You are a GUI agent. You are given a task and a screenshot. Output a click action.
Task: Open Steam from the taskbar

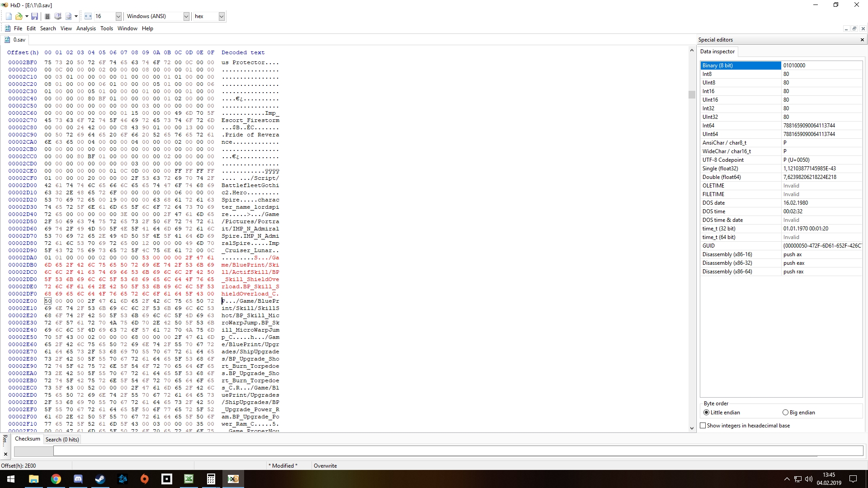click(x=100, y=479)
